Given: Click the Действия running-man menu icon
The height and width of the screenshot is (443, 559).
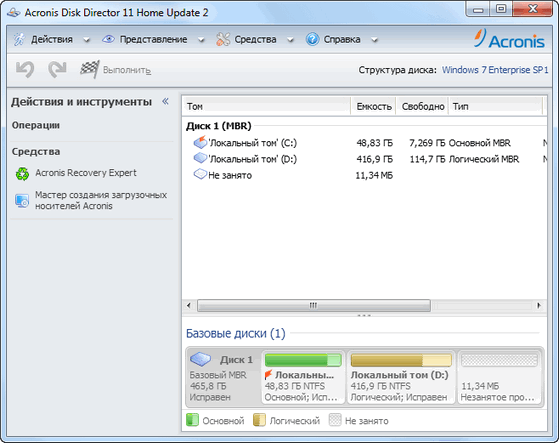Looking at the screenshot, I should [x=19, y=39].
